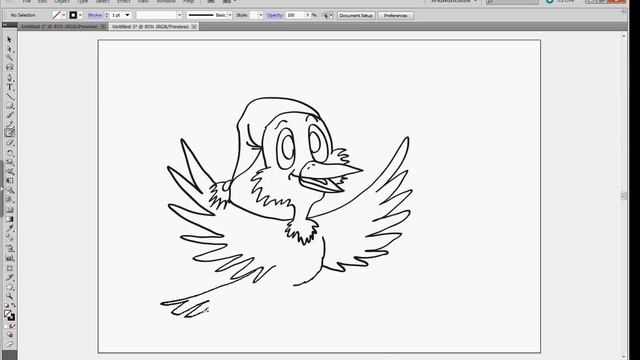This screenshot has width=640, height=360.
Task: Close the first Untitled document tab
Action: [103, 27]
